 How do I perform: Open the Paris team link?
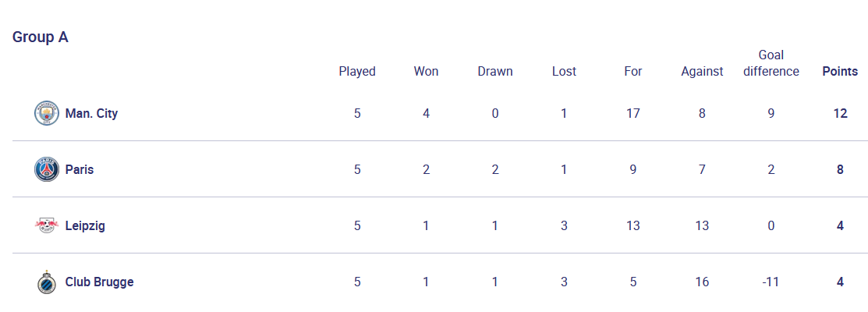[80, 169]
